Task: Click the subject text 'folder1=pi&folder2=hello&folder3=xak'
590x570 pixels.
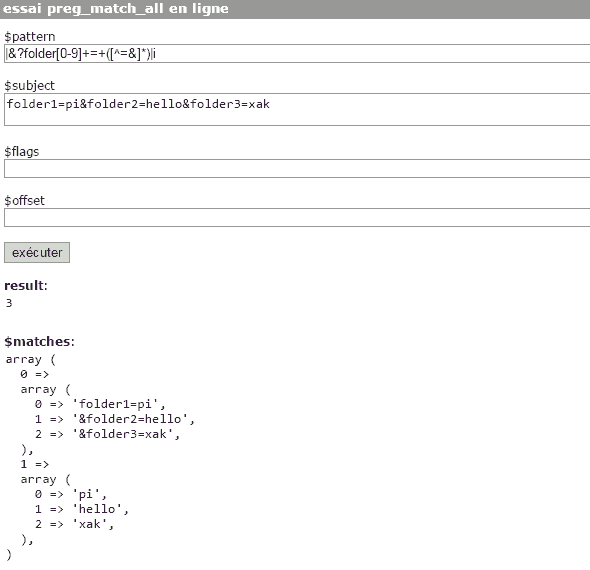Action: coord(138,104)
